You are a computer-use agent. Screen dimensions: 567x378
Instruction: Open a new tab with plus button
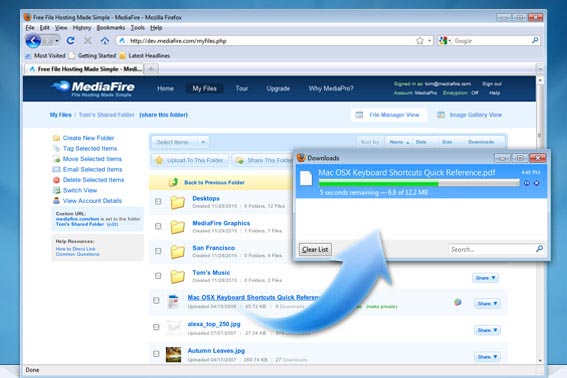point(151,69)
